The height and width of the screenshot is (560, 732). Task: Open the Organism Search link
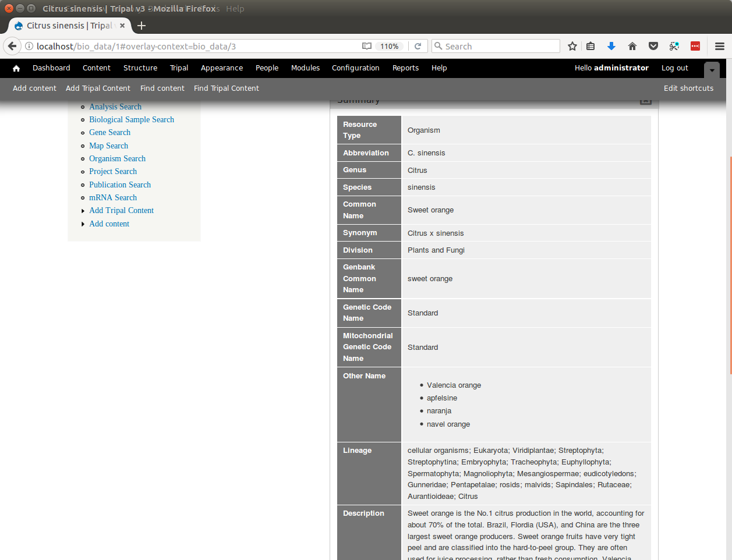117,159
